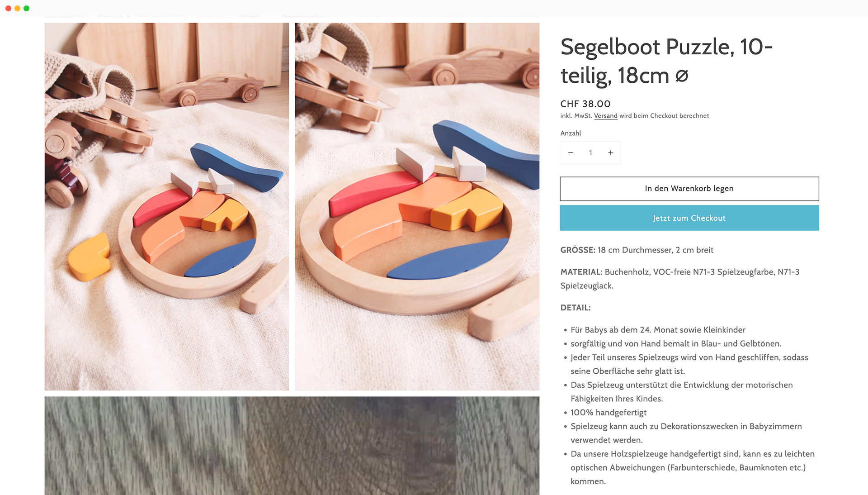
Task: Click the GRÖSSE size description line
Action: coord(637,250)
